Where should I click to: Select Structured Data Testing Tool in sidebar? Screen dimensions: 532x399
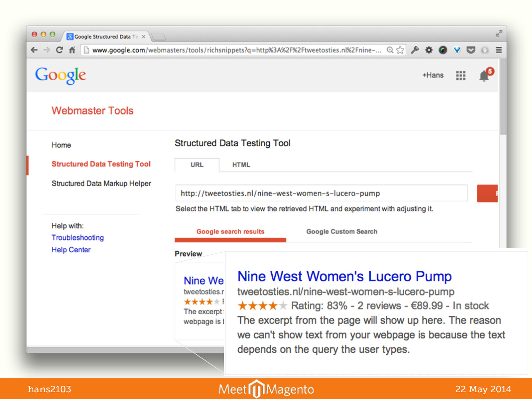click(x=101, y=164)
